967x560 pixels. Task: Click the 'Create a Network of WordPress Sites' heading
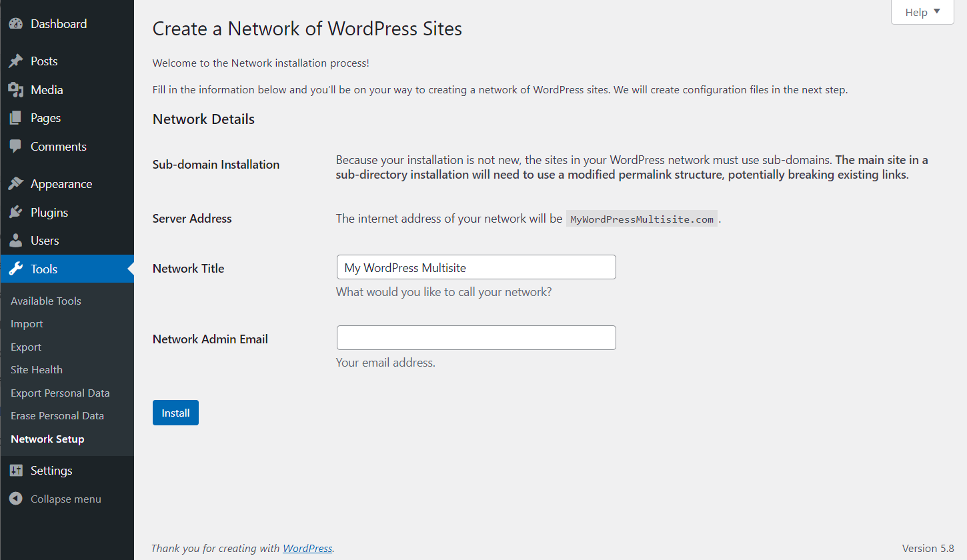coord(307,29)
